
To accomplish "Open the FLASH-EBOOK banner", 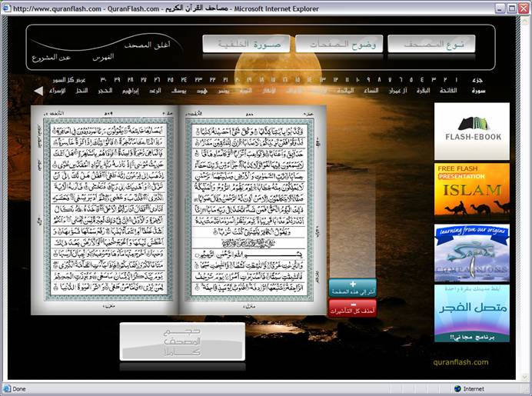I will pyautogui.click(x=471, y=131).
